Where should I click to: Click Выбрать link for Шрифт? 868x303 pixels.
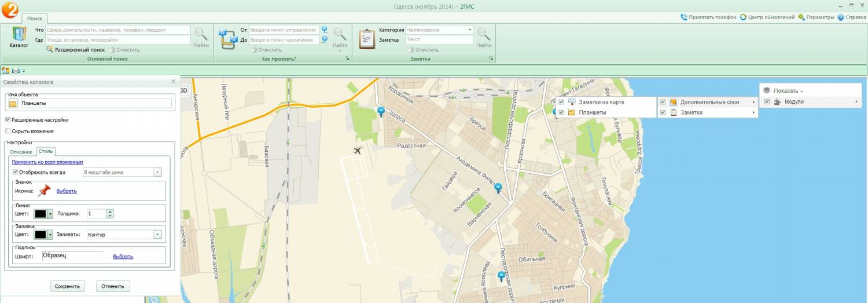[x=123, y=257]
